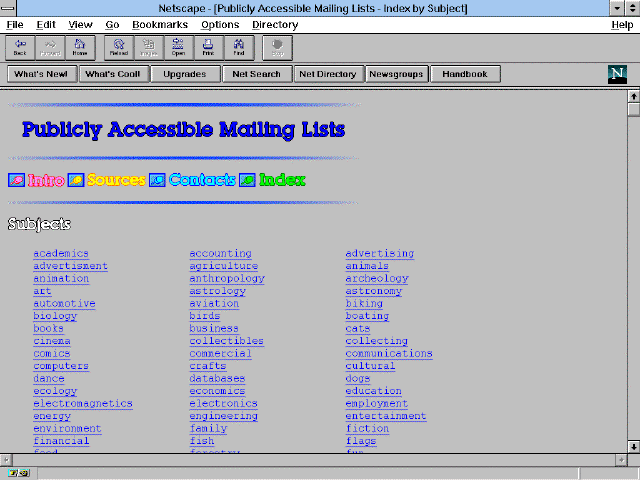Click the Stop toolbar icon
Image resolution: width=640 pixels, height=480 pixels.
[x=278, y=48]
